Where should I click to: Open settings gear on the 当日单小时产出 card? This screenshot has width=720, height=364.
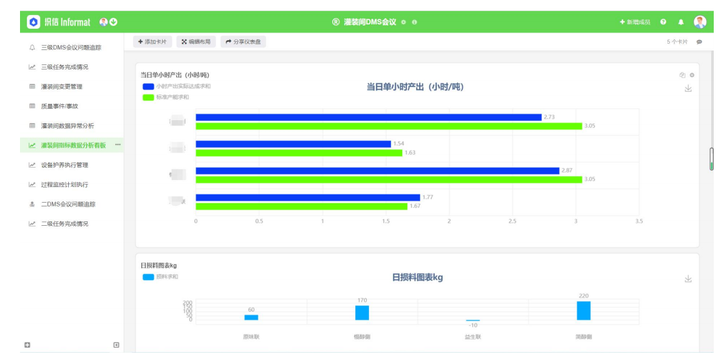pos(692,75)
